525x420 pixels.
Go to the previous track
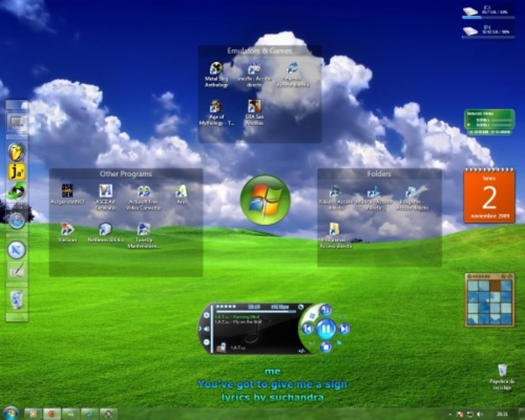coord(307,329)
